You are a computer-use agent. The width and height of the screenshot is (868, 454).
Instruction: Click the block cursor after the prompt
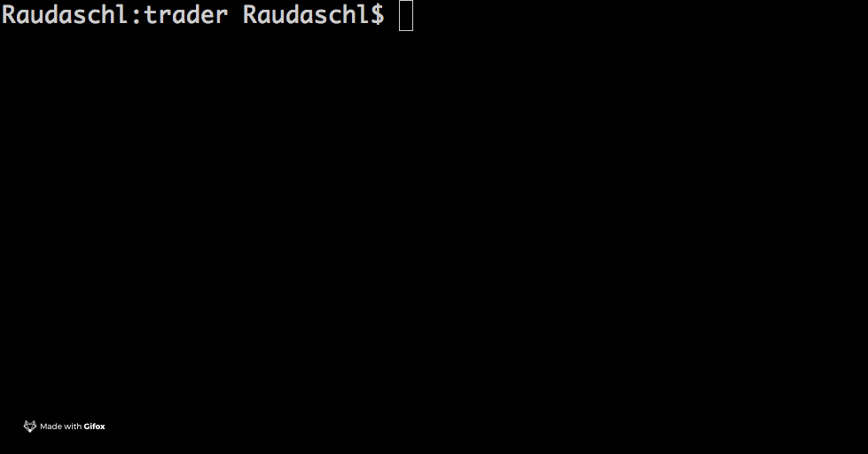point(406,15)
